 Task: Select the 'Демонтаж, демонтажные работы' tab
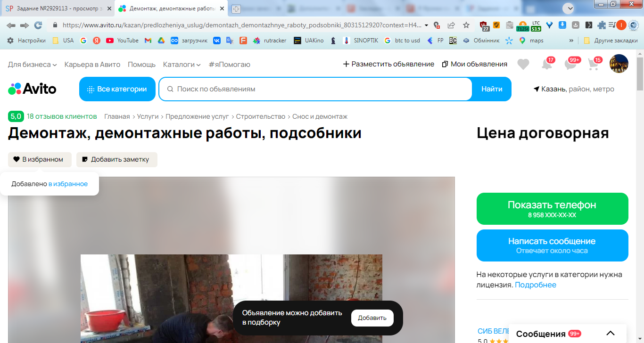coord(172,8)
